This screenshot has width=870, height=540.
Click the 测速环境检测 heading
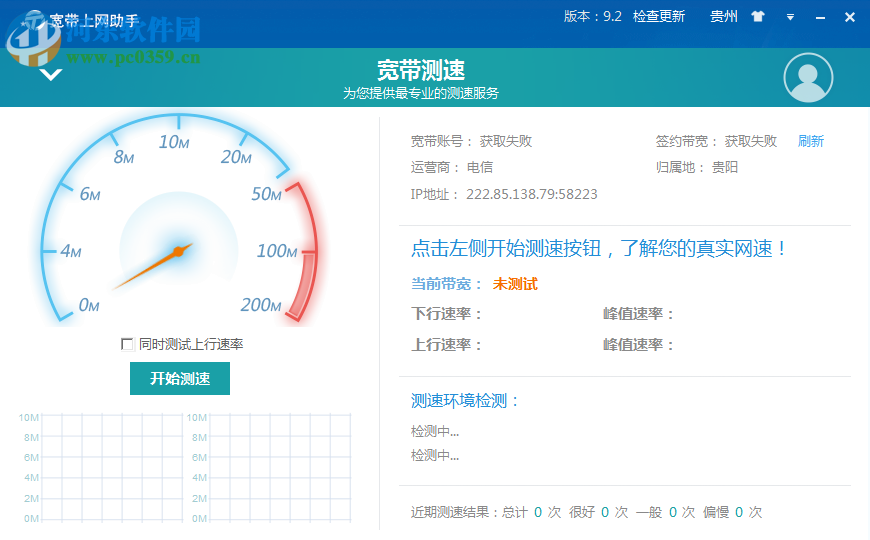tap(464, 401)
